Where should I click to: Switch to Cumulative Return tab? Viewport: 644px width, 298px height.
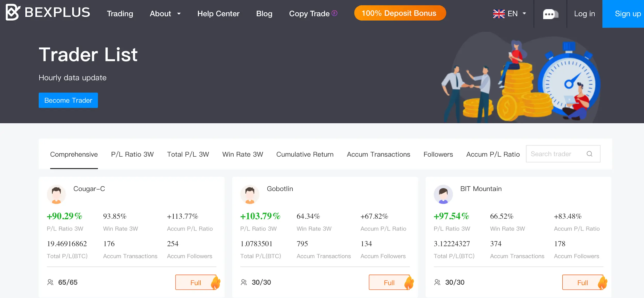click(x=305, y=154)
